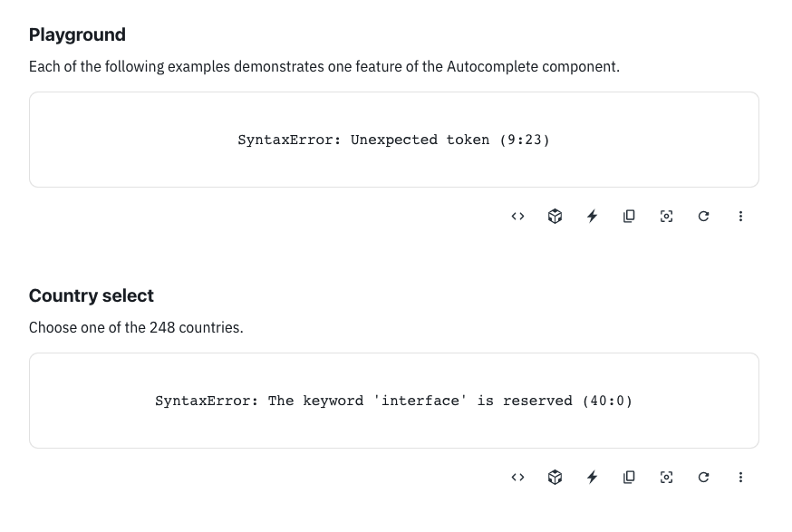The width and height of the screenshot is (792, 532).
Task: Select the 'Unexpected token (9:23)' error message
Action: [x=393, y=140]
